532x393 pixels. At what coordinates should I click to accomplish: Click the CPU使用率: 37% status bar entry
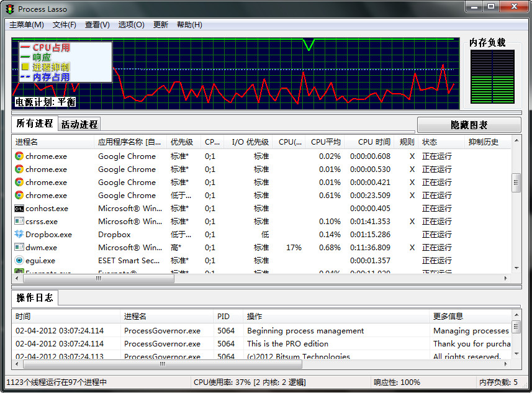[x=250, y=382]
